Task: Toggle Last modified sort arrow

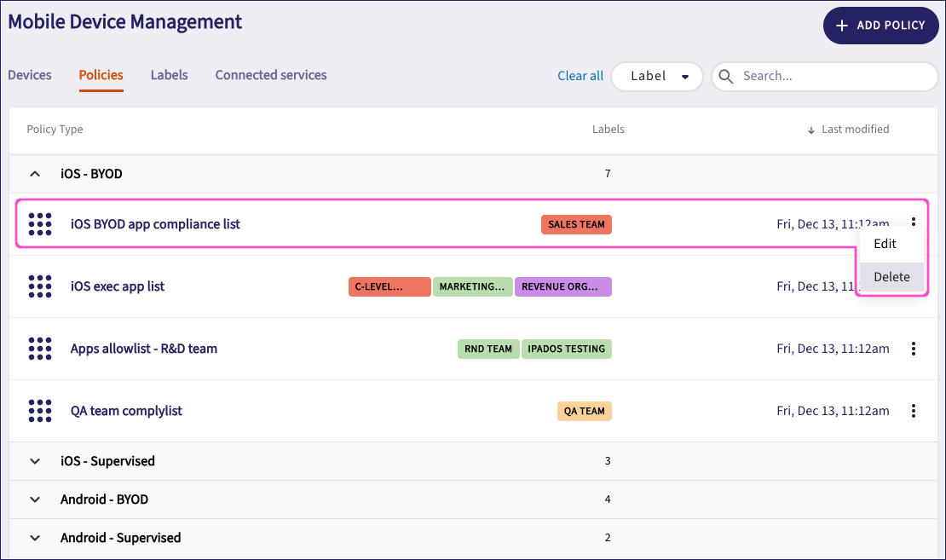Action: click(x=810, y=130)
